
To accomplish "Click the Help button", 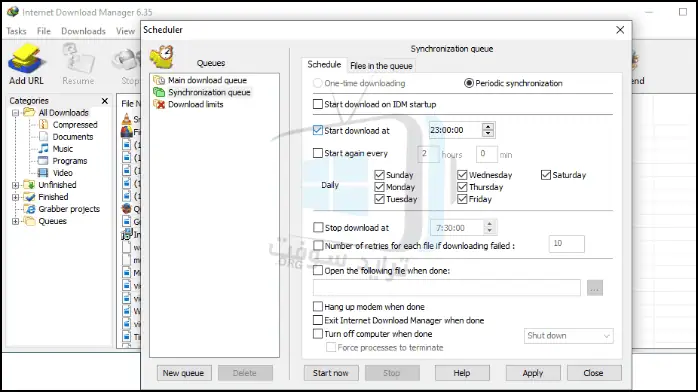I will (462, 373).
